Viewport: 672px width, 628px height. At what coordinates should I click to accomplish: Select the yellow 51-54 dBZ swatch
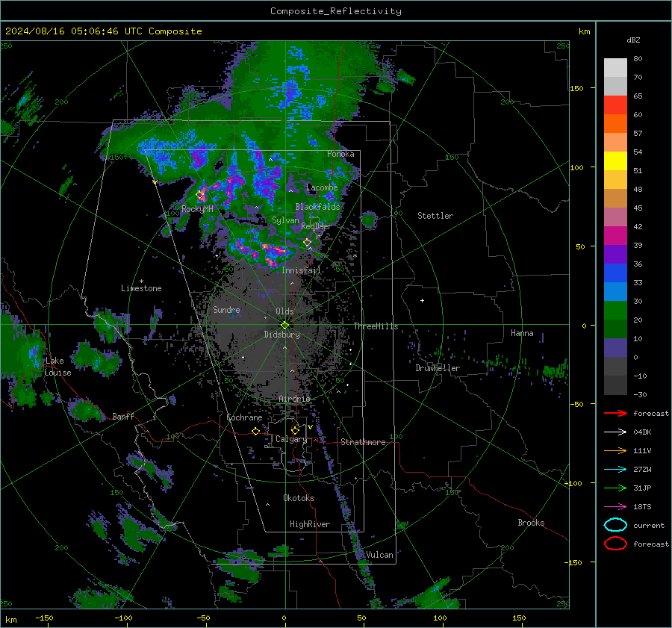615,161
